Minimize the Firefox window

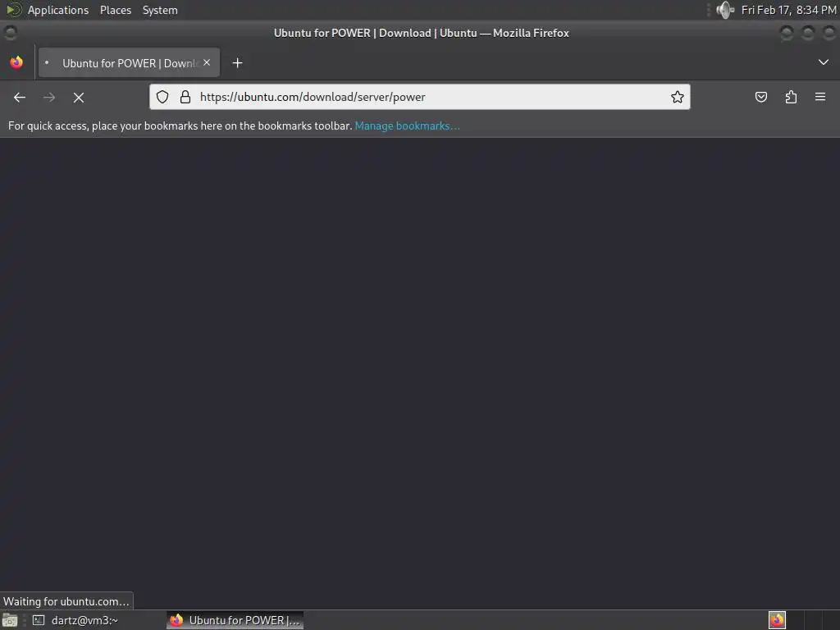pos(787,33)
